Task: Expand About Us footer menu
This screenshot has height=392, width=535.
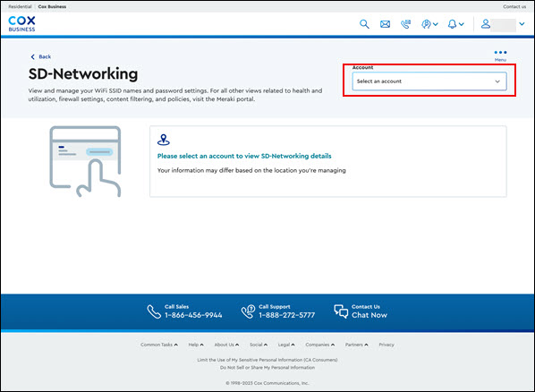Action: (x=226, y=345)
